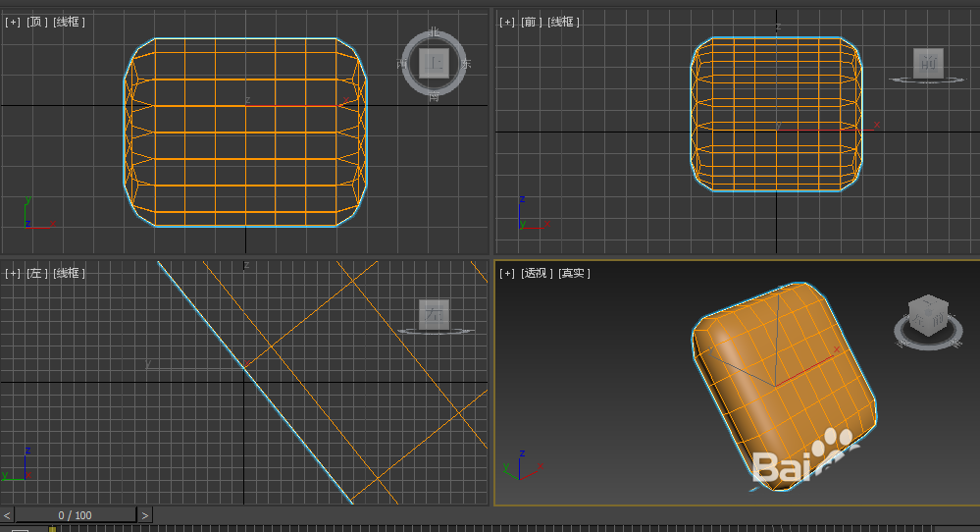Click the compass ring under Left ViewCube
This screenshot has height=532, width=980.
435,331
